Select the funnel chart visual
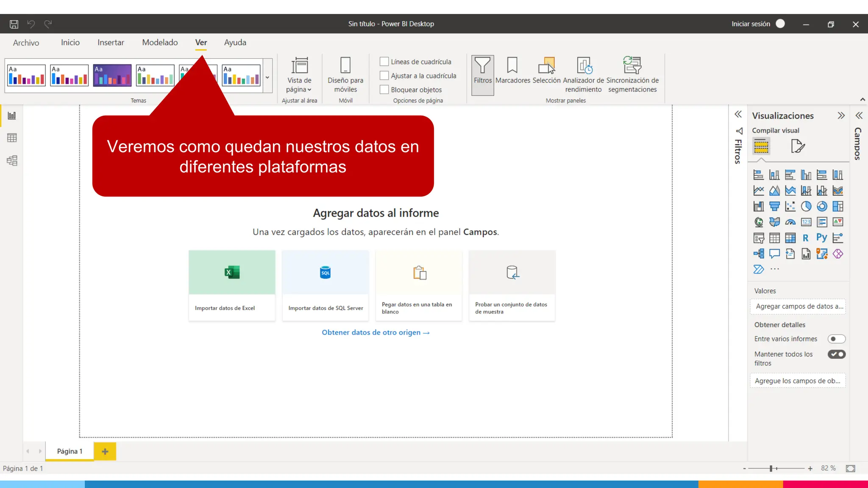 point(774,206)
